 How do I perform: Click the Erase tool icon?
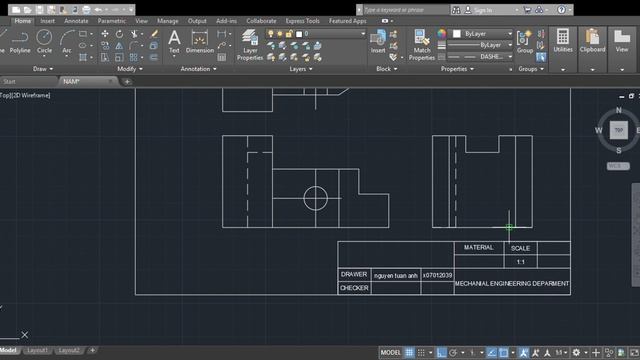tap(154, 34)
